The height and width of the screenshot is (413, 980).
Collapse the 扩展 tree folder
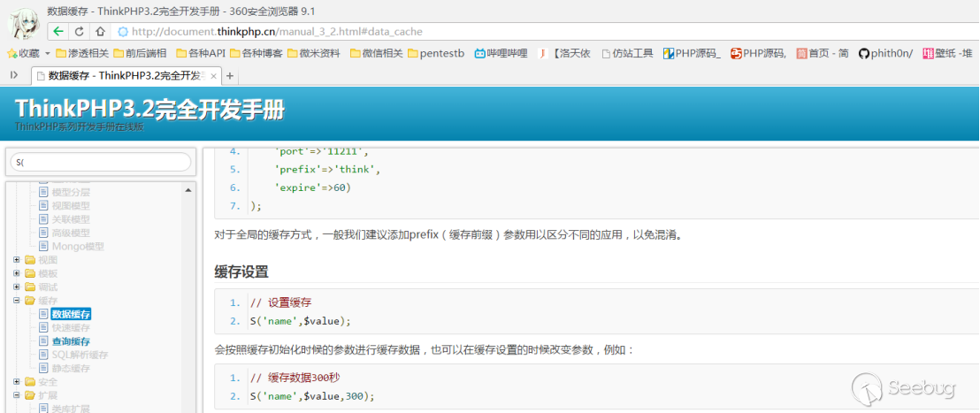point(16,395)
